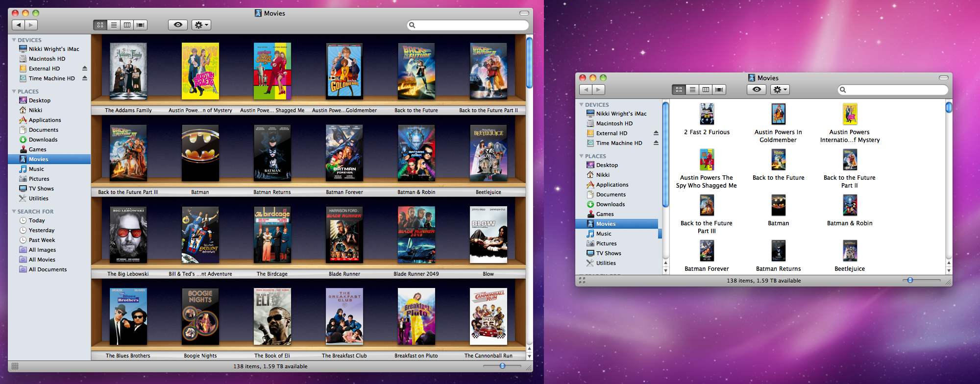Select Cover Flow view in the large bookshelf window
Viewport: 980px width, 384px height.
pos(141,25)
